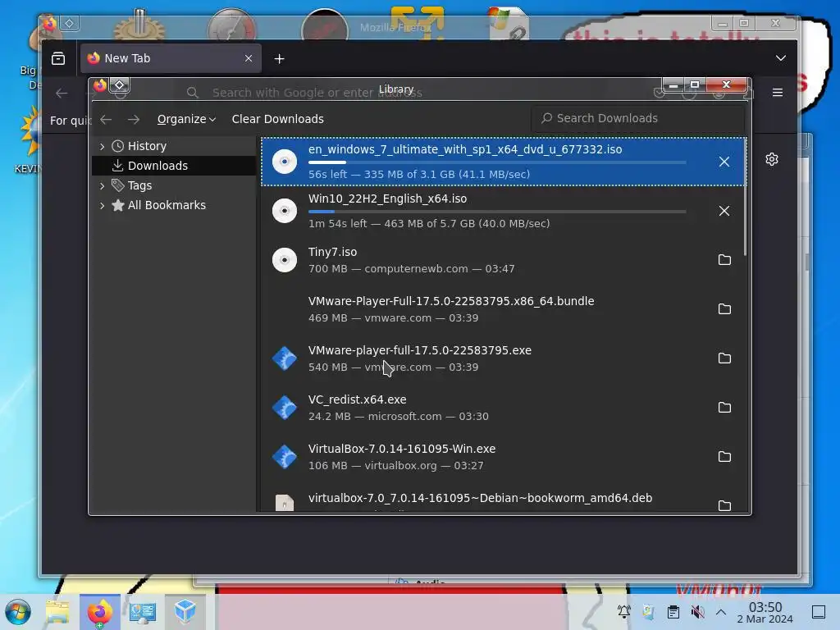Open folder for VMware-Player bundle download
The height and width of the screenshot is (630, 840).
724,309
